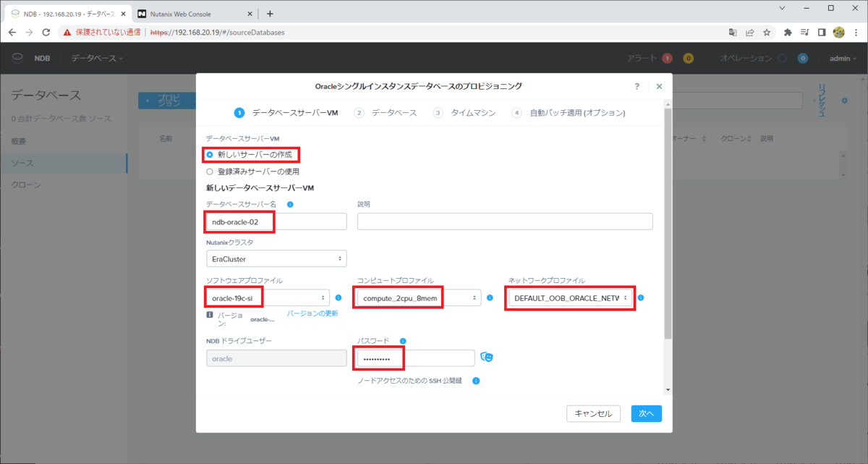Screen dimensions: 868x464
Task: Click the browser profile avatar
Action: coord(839,32)
